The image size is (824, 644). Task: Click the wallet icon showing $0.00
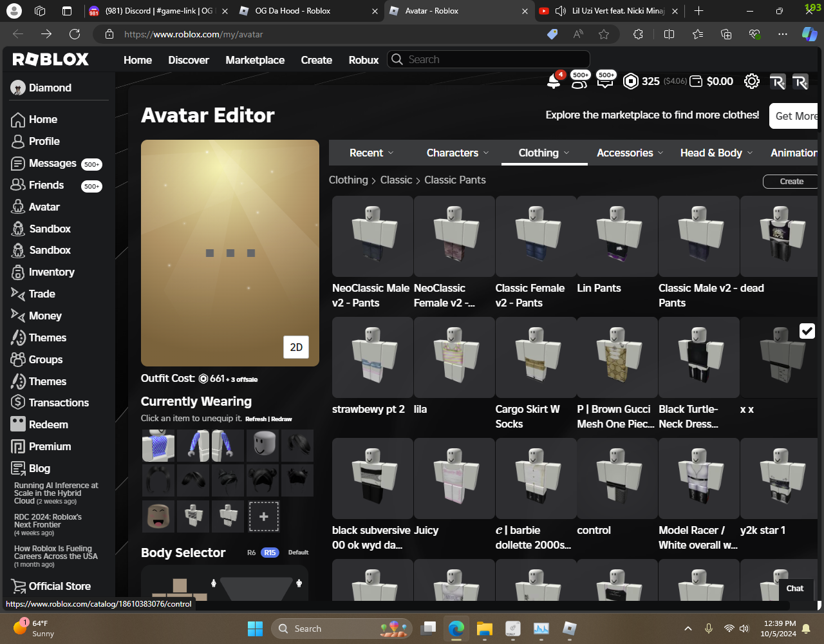point(696,81)
